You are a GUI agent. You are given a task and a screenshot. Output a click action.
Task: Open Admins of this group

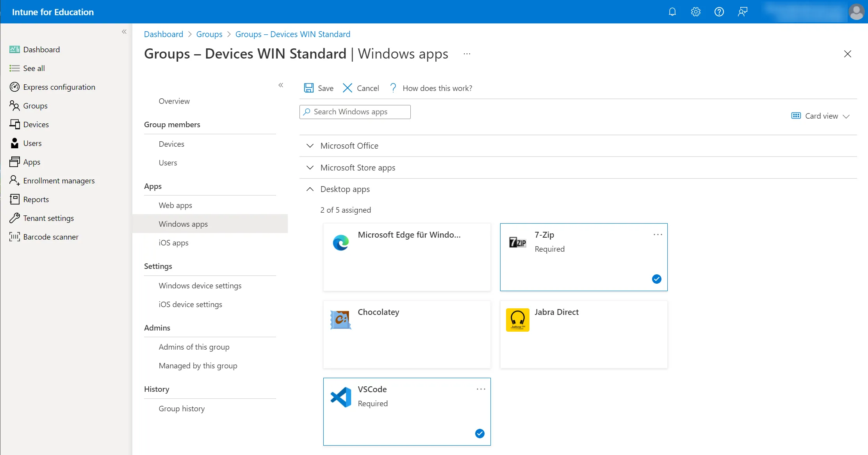point(194,347)
